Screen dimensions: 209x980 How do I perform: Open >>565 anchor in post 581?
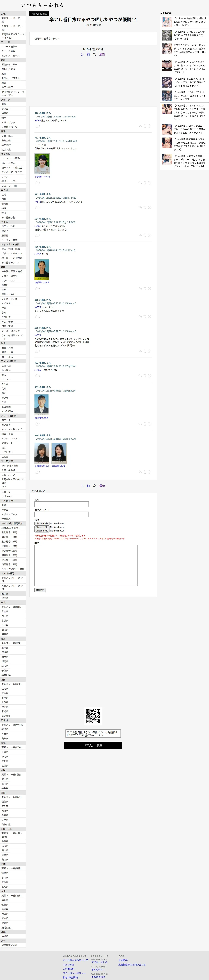(38, 370)
